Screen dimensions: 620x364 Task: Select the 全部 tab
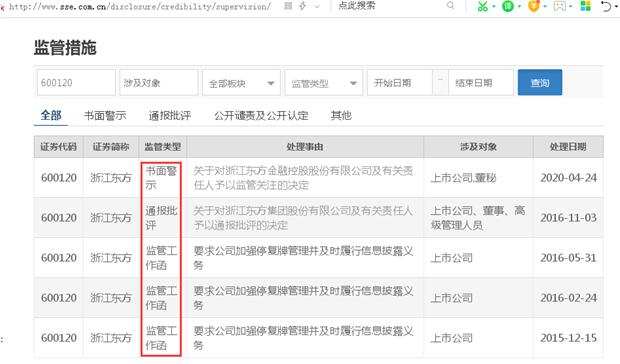pos(51,115)
